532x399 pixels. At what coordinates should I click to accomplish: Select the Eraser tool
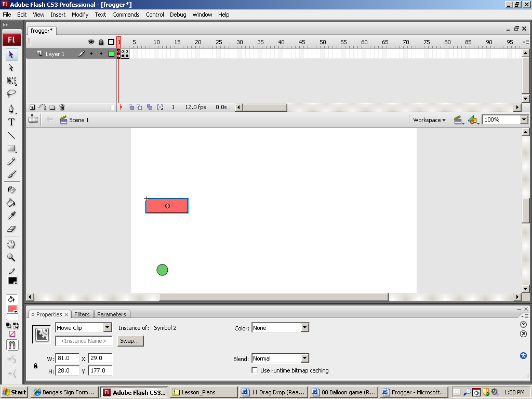click(x=11, y=229)
